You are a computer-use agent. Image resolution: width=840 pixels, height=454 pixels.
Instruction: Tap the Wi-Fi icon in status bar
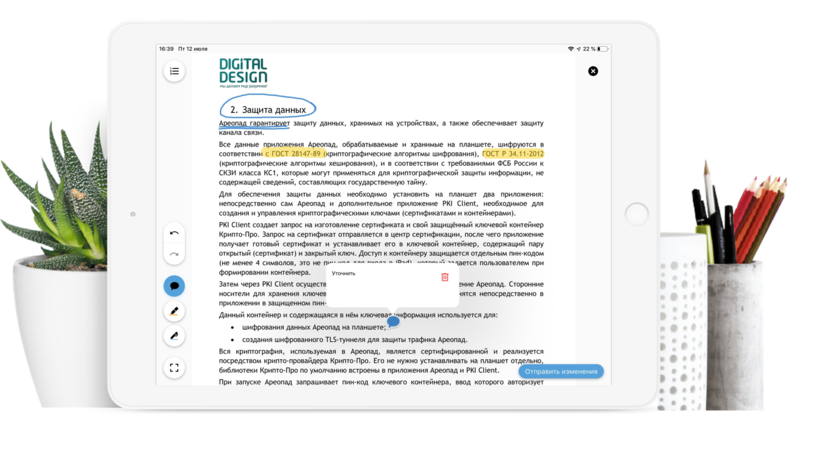coord(571,48)
